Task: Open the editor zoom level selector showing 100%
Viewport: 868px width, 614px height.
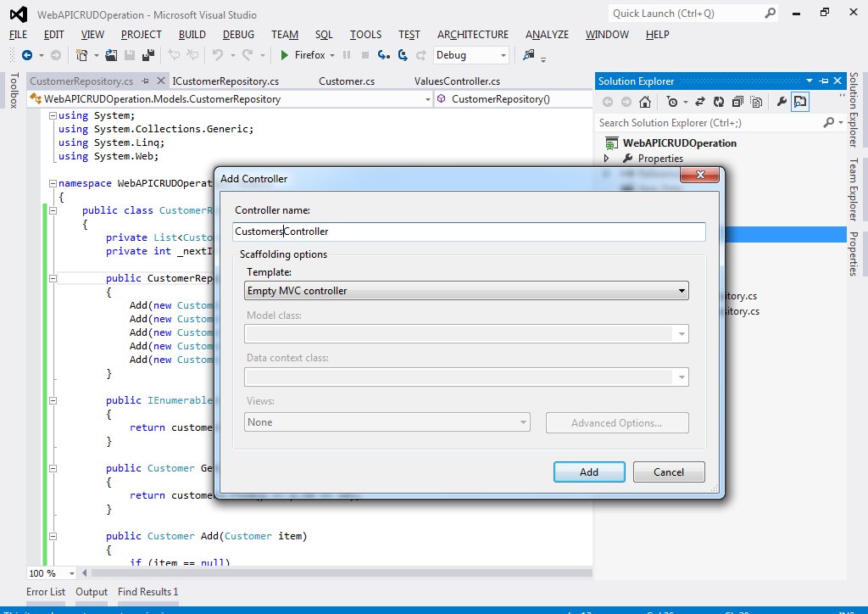Action: click(x=50, y=573)
